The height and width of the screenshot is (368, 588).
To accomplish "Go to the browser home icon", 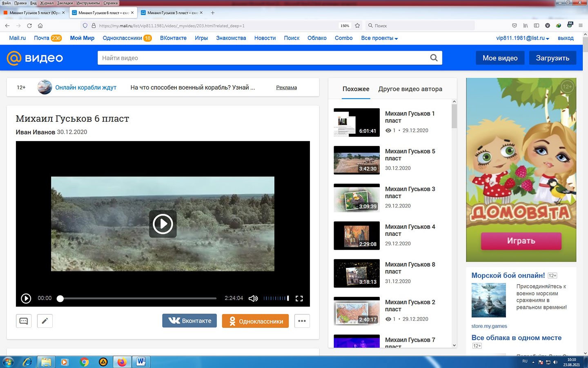I will tap(40, 25).
